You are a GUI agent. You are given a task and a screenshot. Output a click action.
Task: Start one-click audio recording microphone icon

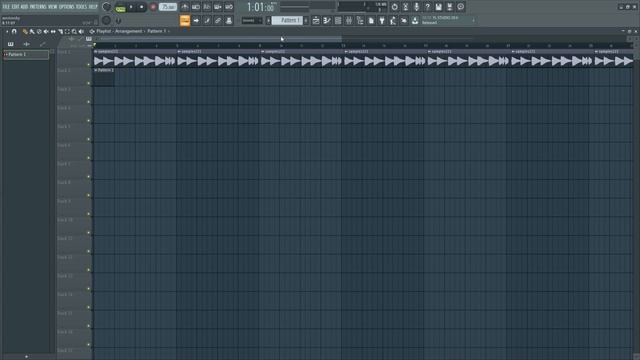(x=416, y=7)
